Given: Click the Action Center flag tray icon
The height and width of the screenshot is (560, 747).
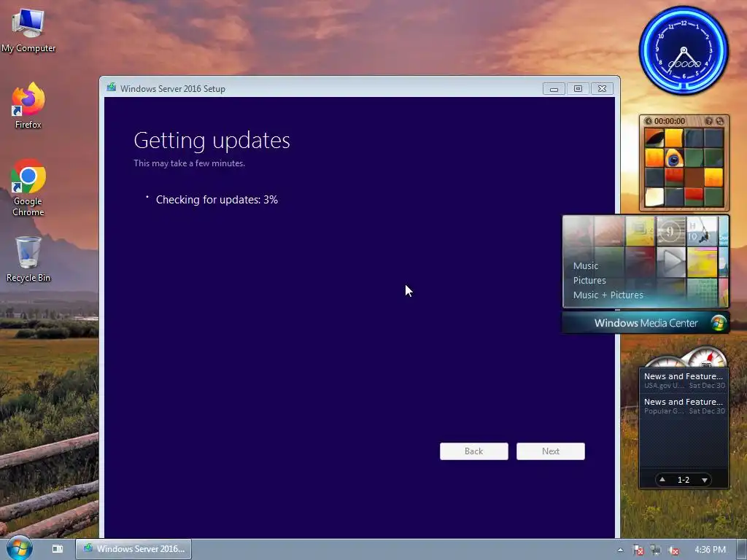Looking at the screenshot, I should (x=638, y=550).
